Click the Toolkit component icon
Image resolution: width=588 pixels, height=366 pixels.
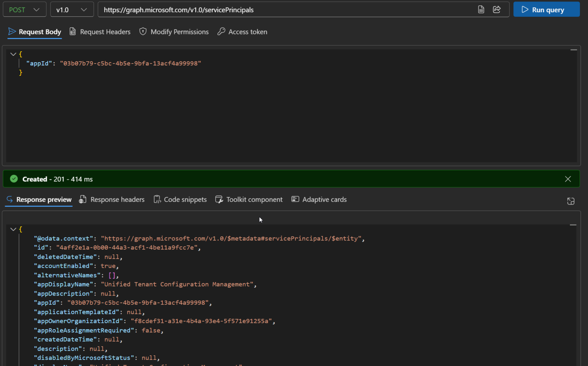219,199
